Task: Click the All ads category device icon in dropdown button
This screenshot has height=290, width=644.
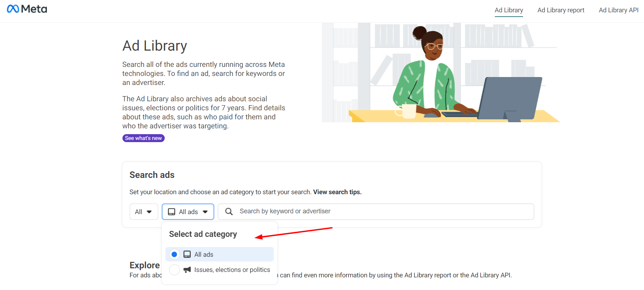Action: coord(172,212)
